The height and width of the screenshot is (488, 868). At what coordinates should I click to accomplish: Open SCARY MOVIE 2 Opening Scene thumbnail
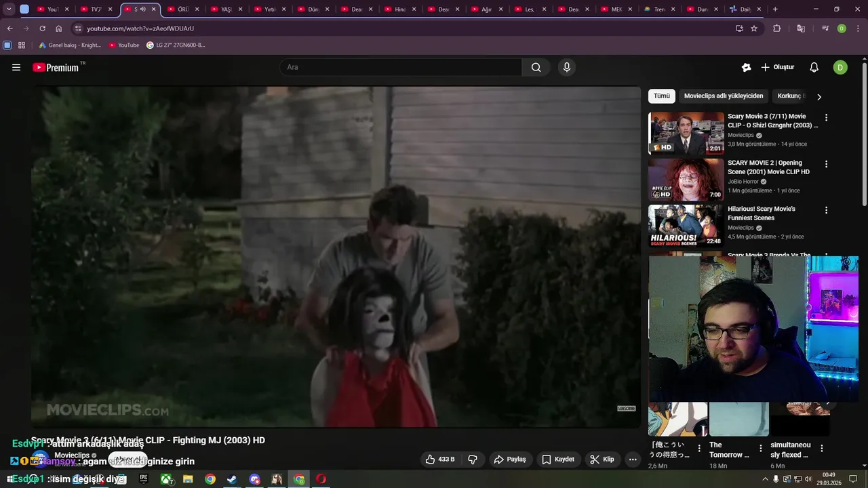pyautogui.click(x=686, y=180)
